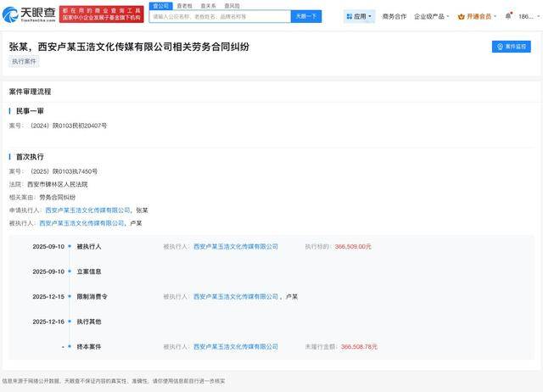Click the 案件监控 monitor button
This screenshot has height=392, width=543.
tap(511, 47)
